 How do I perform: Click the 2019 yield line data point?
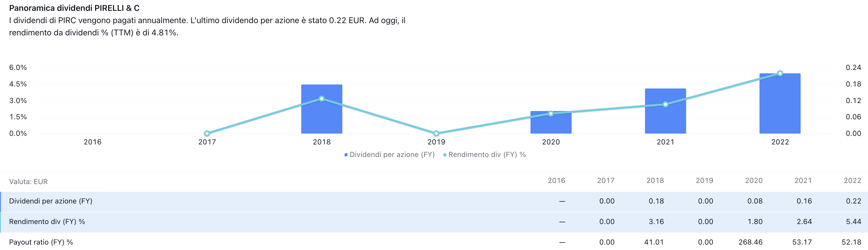[x=436, y=134]
